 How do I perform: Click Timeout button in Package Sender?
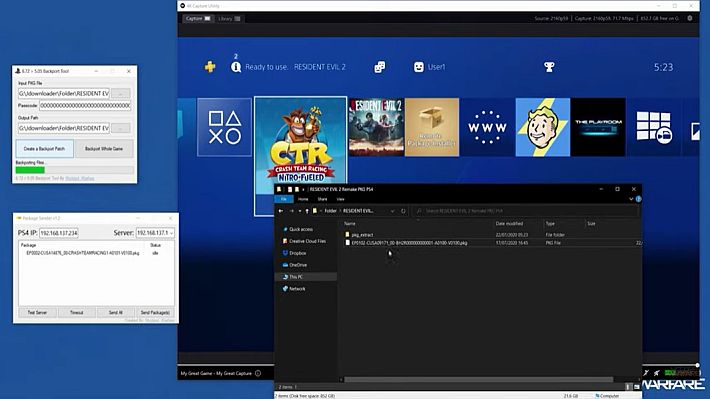[77, 312]
